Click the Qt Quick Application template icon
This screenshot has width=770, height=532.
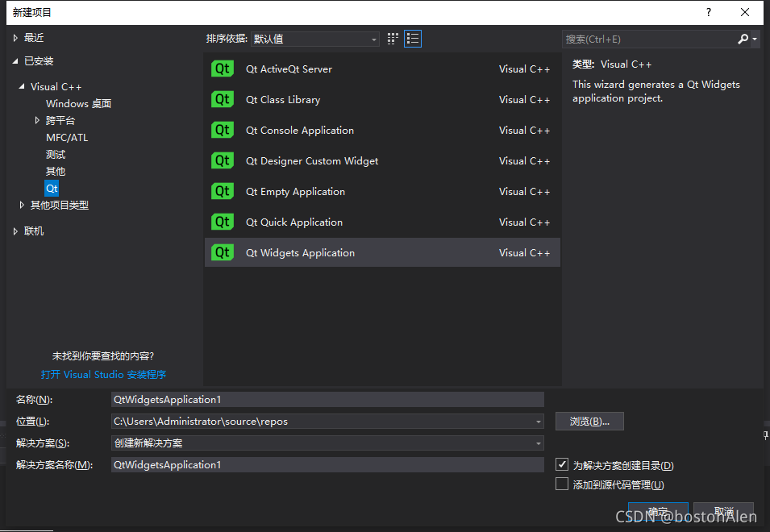(223, 222)
